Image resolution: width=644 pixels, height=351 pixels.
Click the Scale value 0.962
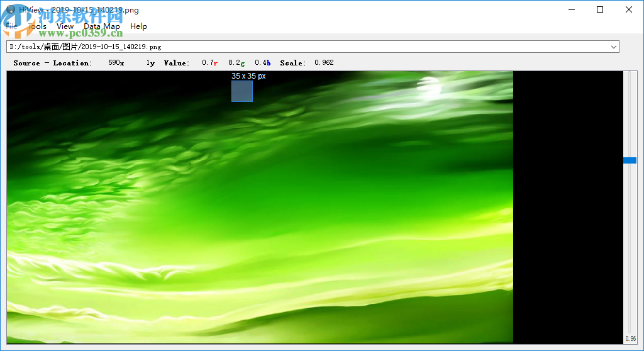[x=324, y=62]
